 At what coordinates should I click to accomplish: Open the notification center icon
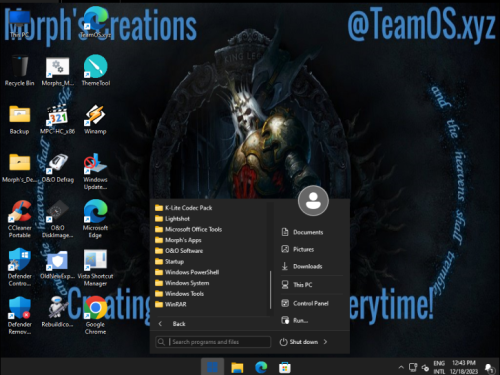pyautogui.click(x=490, y=368)
